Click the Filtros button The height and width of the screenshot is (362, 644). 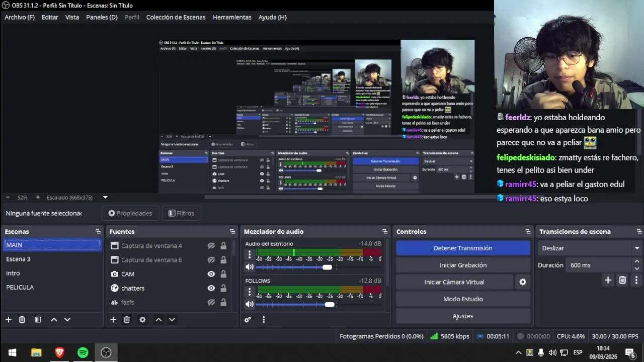181,213
